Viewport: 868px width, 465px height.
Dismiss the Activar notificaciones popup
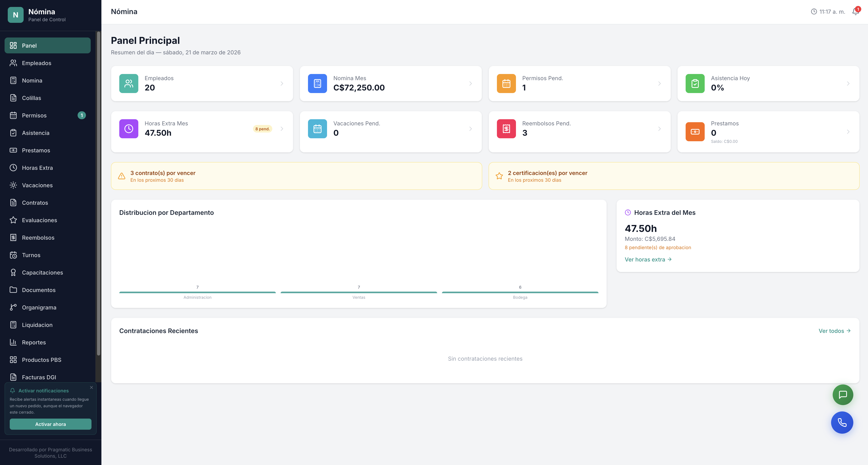[91, 387]
